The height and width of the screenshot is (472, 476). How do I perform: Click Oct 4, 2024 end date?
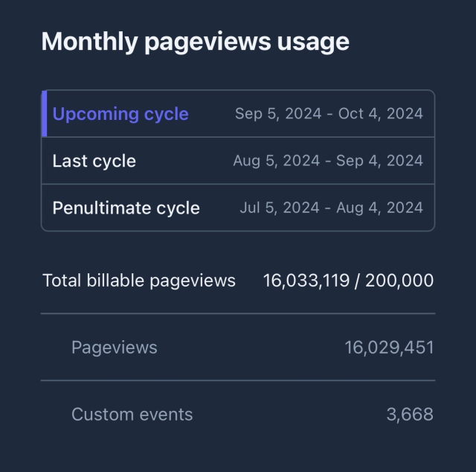tap(381, 114)
